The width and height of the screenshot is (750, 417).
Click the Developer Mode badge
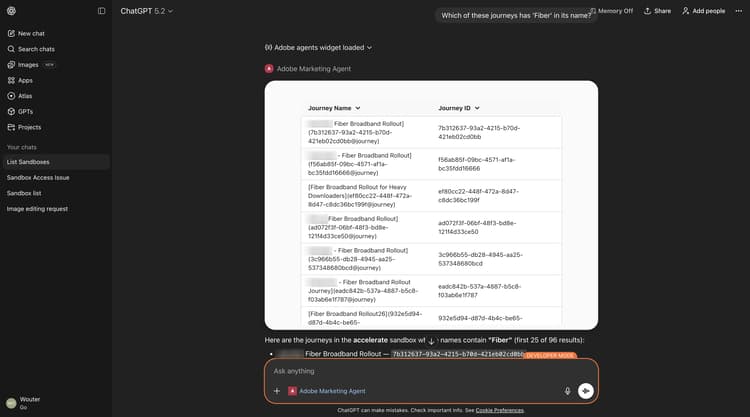pyautogui.click(x=550, y=355)
